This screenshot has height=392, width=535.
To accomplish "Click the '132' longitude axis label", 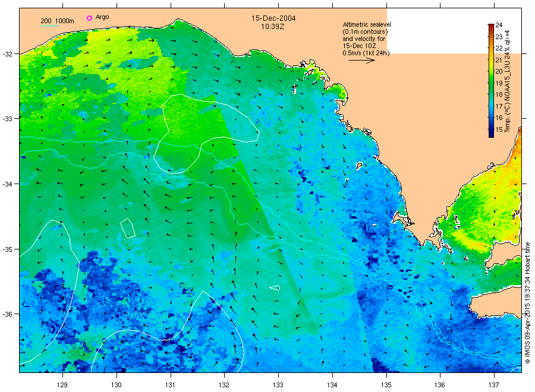I will (x=224, y=385).
